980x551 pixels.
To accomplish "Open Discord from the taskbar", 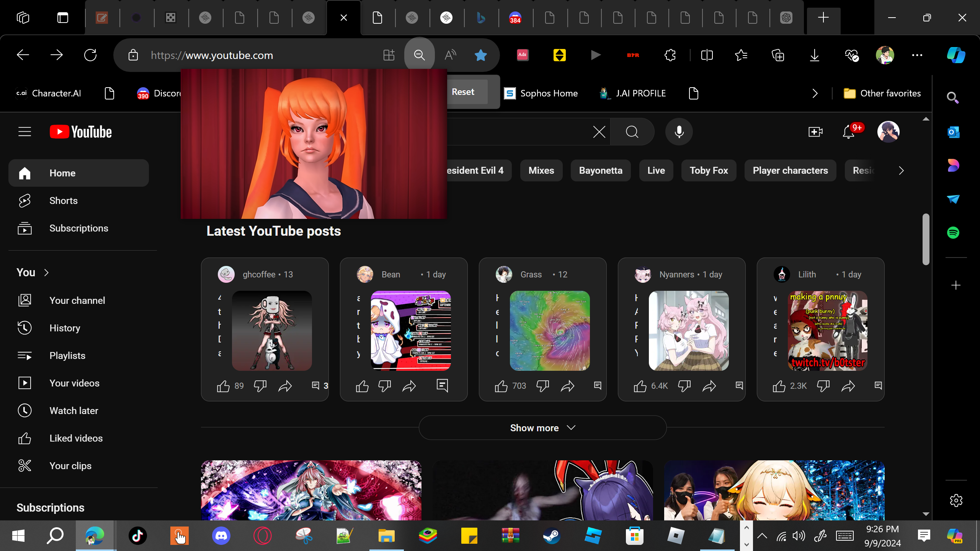I will coord(221,536).
